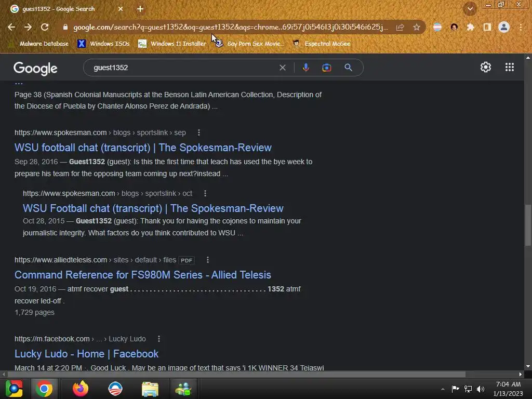The height and width of the screenshot is (399, 532).
Task: Open WSU football chat Sep transcript result
Action: (143, 148)
